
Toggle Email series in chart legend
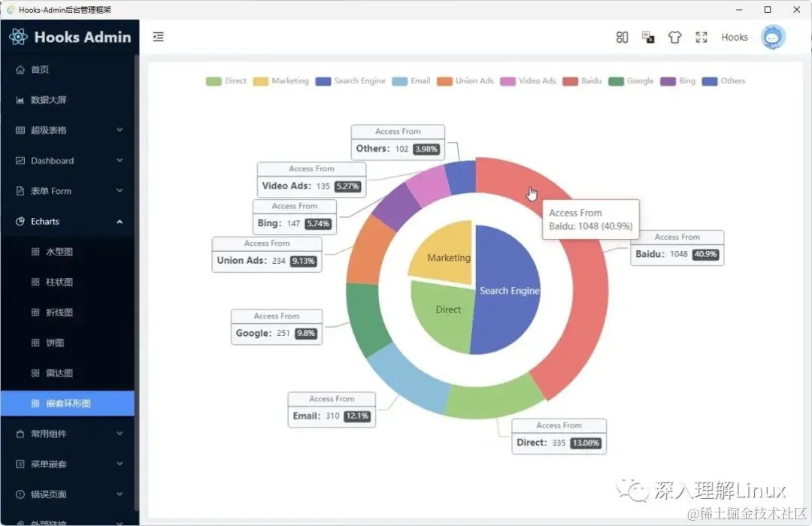[x=411, y=80]
